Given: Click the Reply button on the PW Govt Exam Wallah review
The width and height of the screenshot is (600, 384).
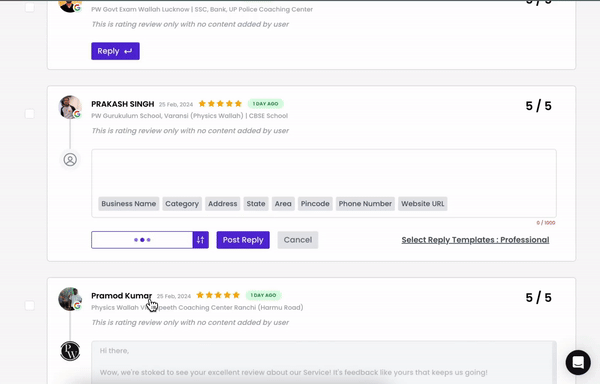Looking at the screenshot, I should [115, 51].
